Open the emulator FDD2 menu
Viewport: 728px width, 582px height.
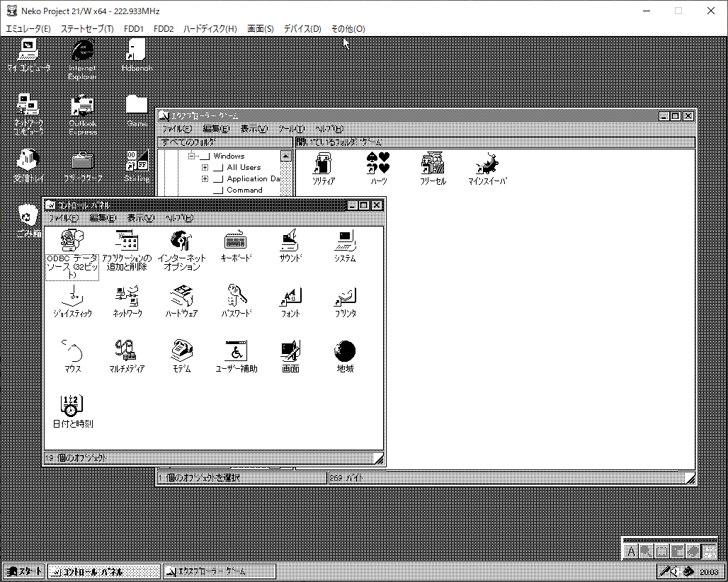click(x=164, y=29)
